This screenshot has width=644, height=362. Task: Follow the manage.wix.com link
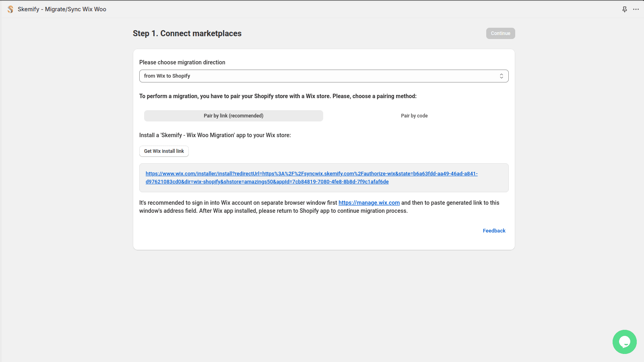tap(369, 203)
